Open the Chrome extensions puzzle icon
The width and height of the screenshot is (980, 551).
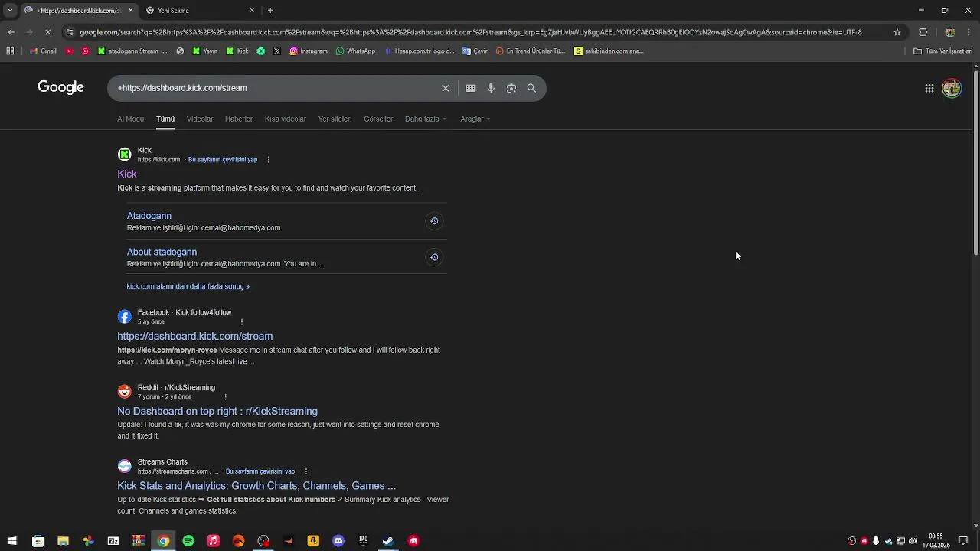[923, 32]
